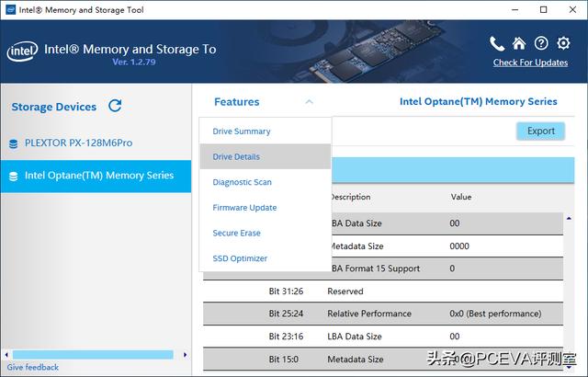Open settings gear icon
Image resolution: width=588 pixels, height=377 pixels.
point(563,43)
